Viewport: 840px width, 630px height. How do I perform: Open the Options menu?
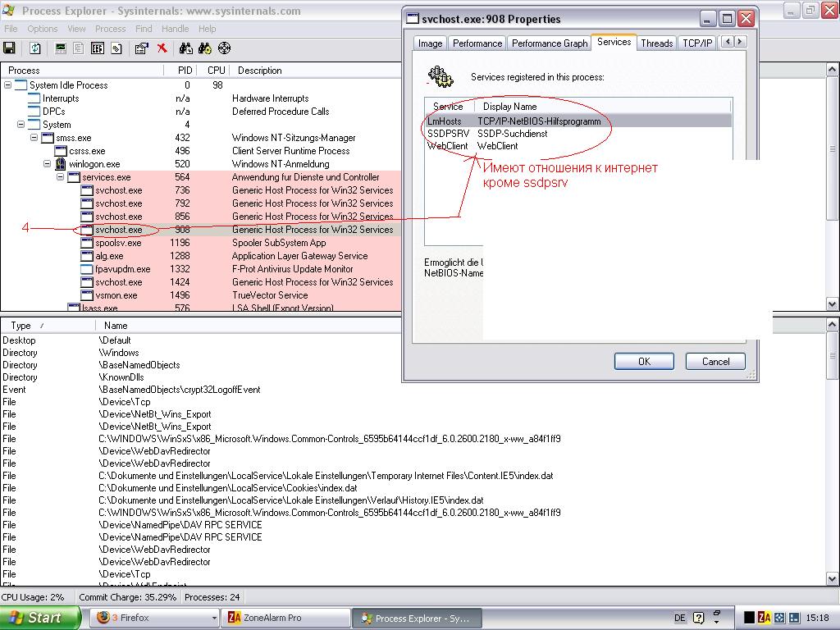(x=43, y=29)
